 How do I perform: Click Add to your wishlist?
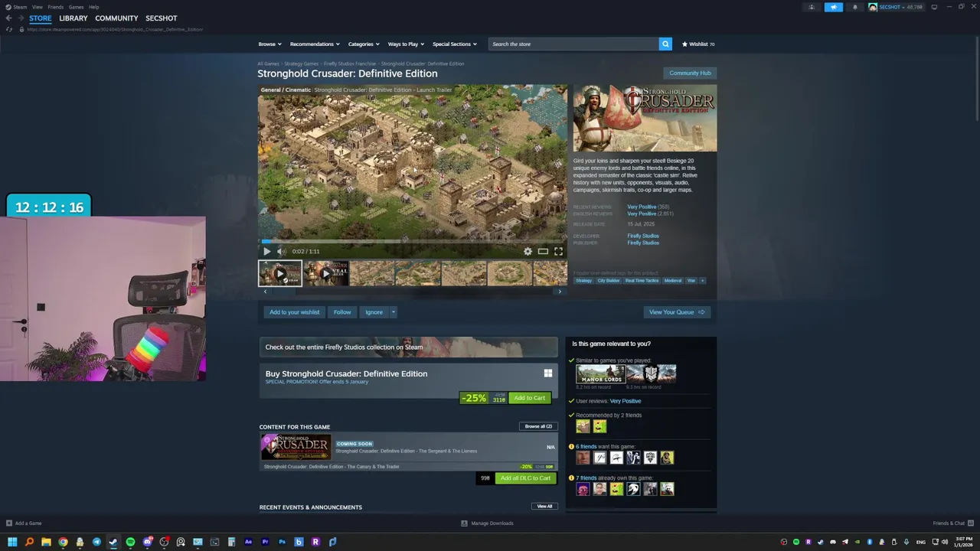[295, 312]
